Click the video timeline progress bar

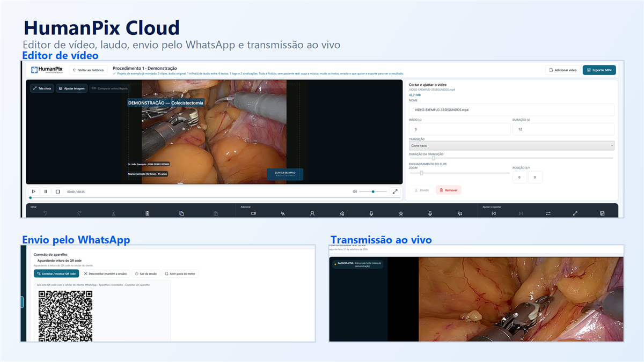tap(215, 198)
